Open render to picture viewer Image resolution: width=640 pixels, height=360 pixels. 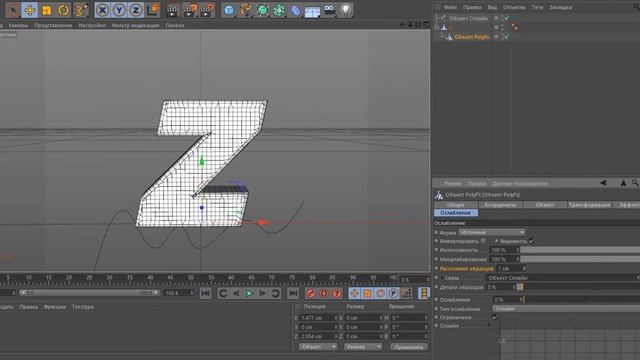(x=190, y=10)
